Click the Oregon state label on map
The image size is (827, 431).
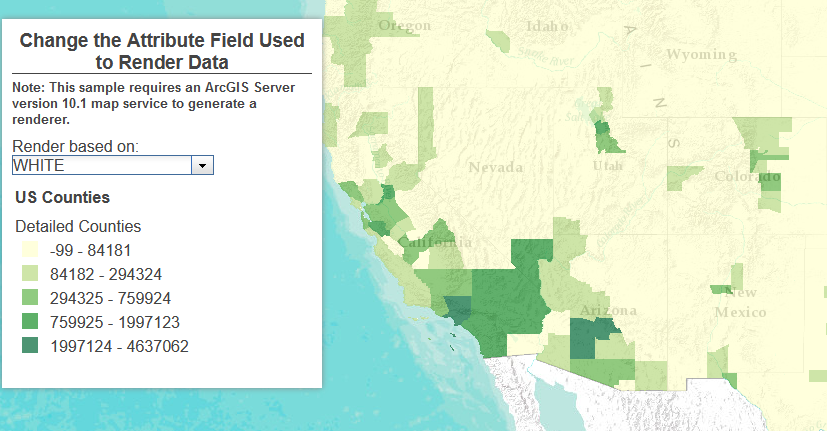(404, 25)
